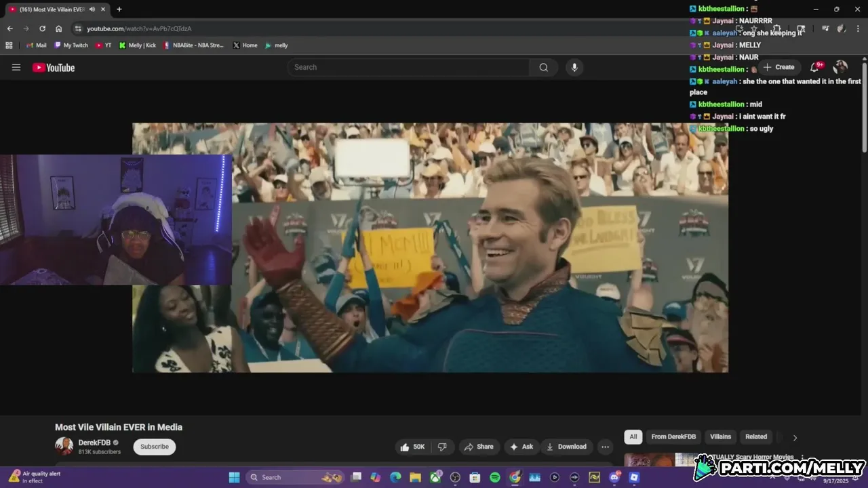Open recommended video thumbnail below chips
This screenshot has height=488, width=868.
tap(660, 460)
